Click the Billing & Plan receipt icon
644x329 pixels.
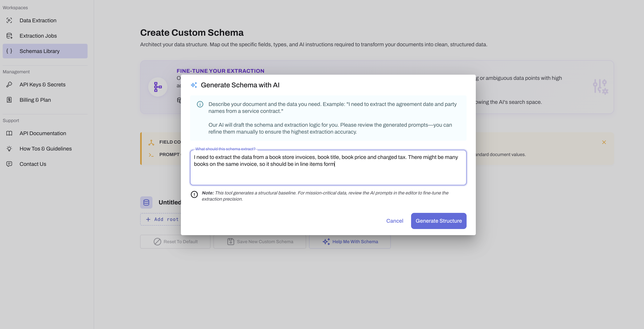pos(9,100)
